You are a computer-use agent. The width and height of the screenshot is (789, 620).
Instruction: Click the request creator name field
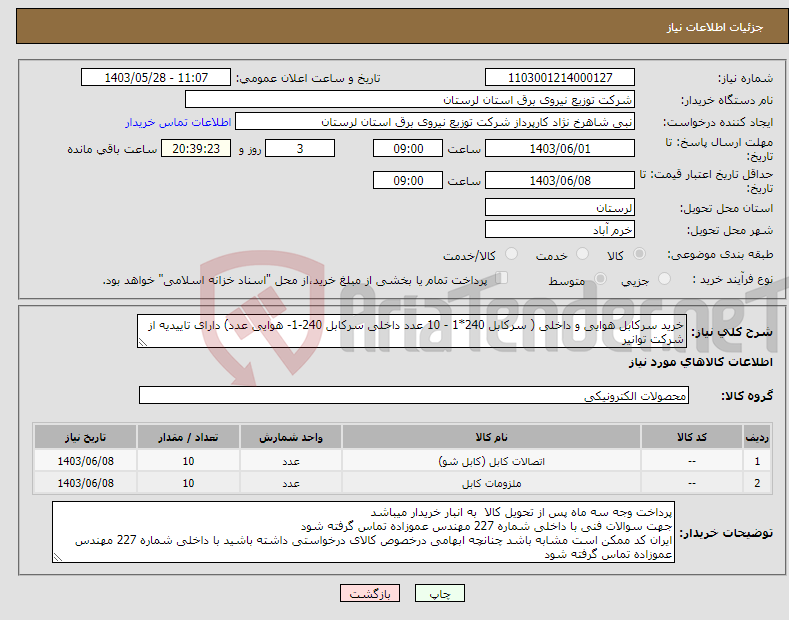435,122
